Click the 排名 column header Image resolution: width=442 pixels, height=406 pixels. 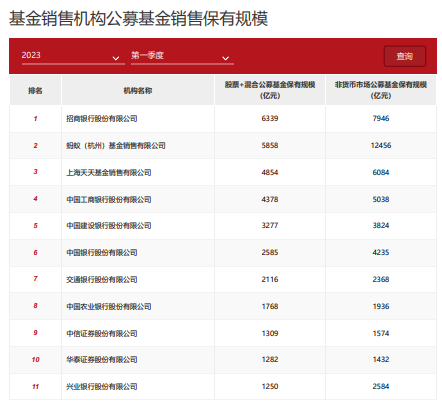(x=35, y=90)
